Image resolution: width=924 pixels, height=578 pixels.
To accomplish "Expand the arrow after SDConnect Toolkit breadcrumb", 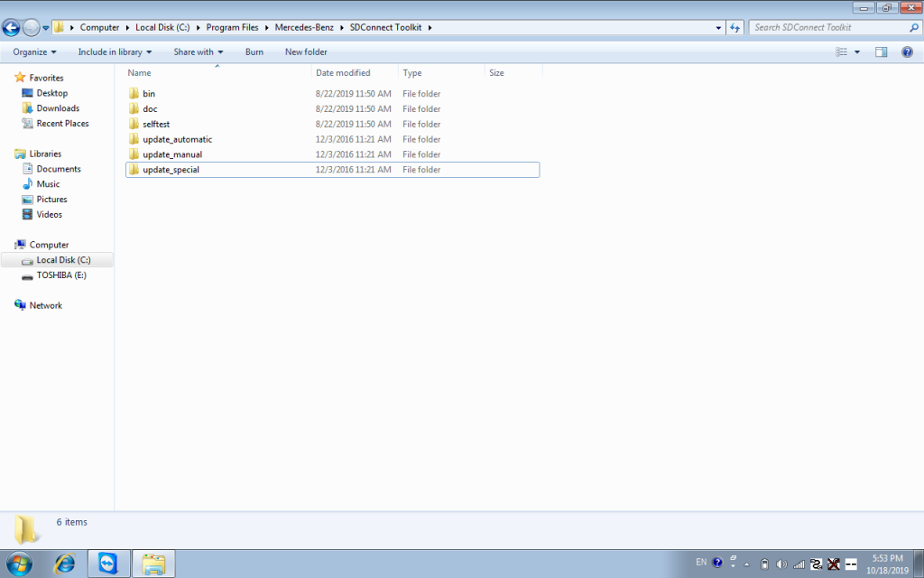I will 430,28.
